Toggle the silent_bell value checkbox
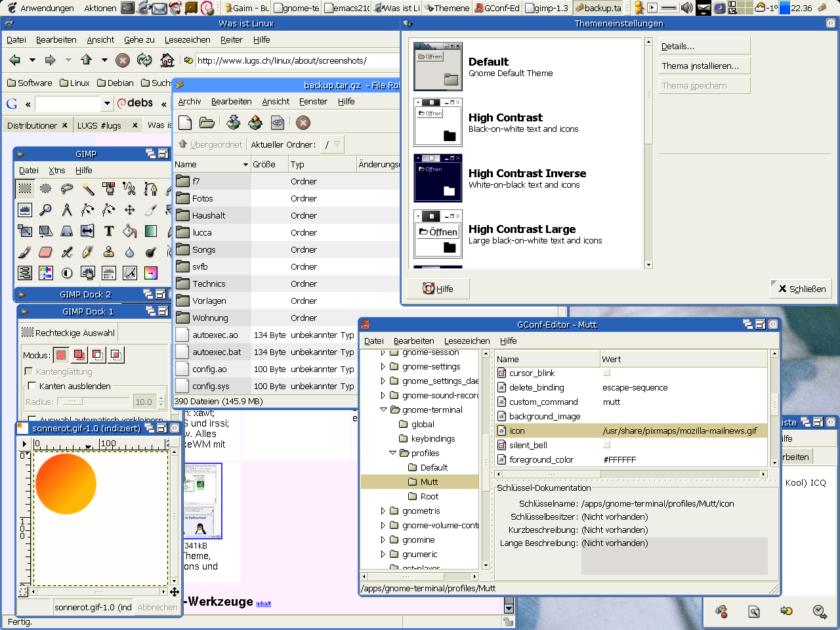Screen dimensions: 840x630 click(x=606, y=445)
